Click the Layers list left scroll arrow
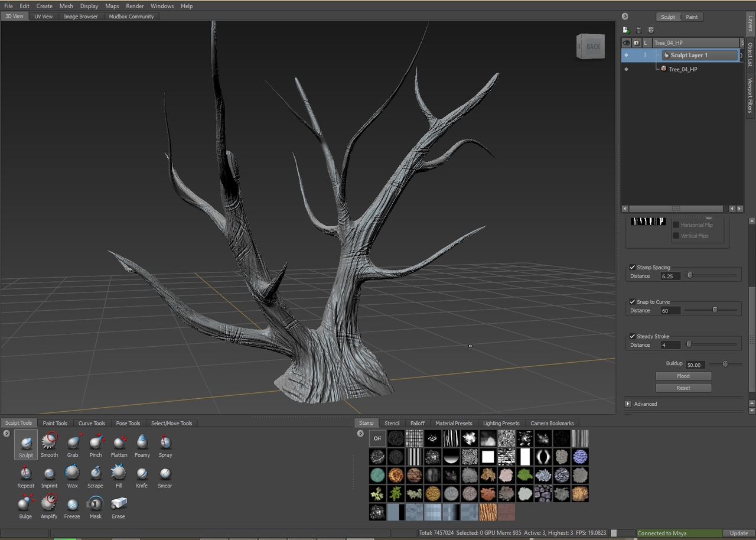The image size is (756, 540). (625, 209)
